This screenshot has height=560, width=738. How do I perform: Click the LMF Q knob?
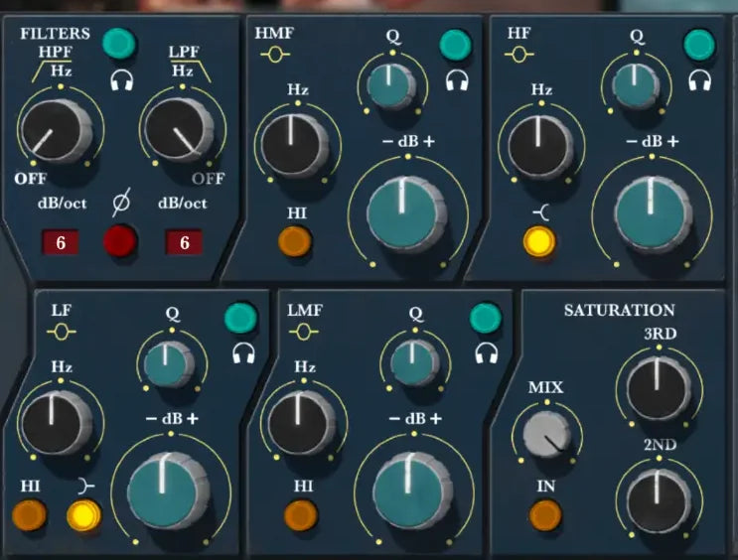point(414,362)
